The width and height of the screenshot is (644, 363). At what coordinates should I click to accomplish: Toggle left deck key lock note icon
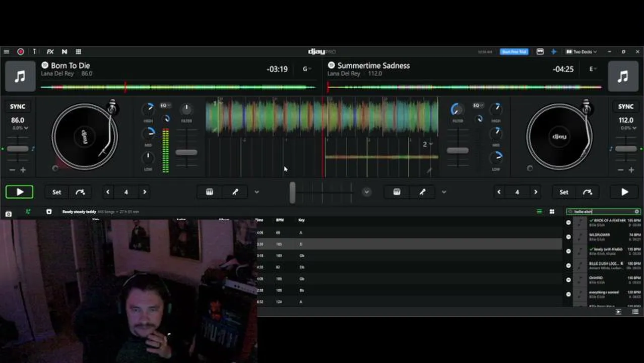[x=33, y=149]
